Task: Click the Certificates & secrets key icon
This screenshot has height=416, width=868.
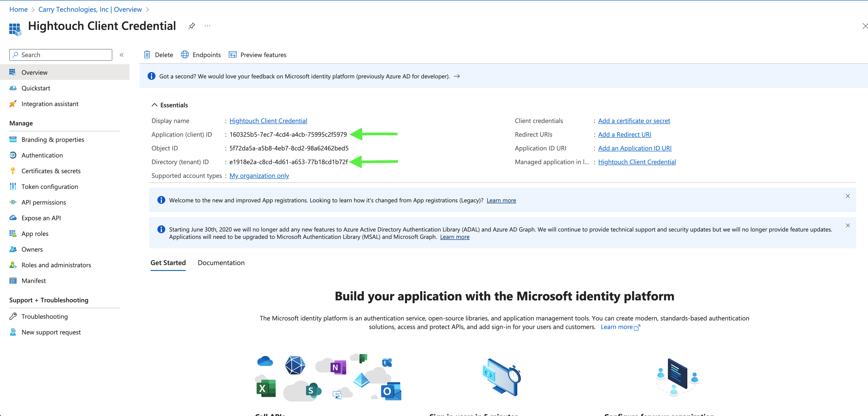Action: pos(13,171)
